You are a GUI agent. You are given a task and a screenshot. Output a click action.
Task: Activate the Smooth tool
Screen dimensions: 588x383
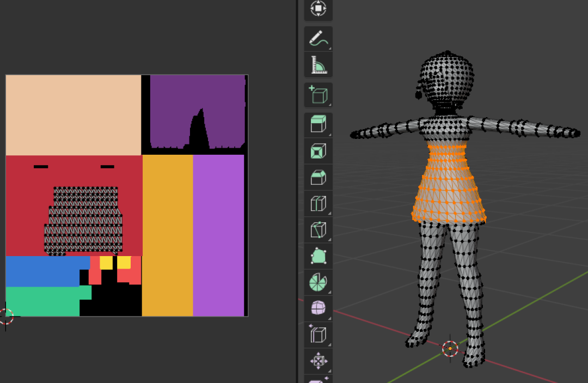(318, 308)
